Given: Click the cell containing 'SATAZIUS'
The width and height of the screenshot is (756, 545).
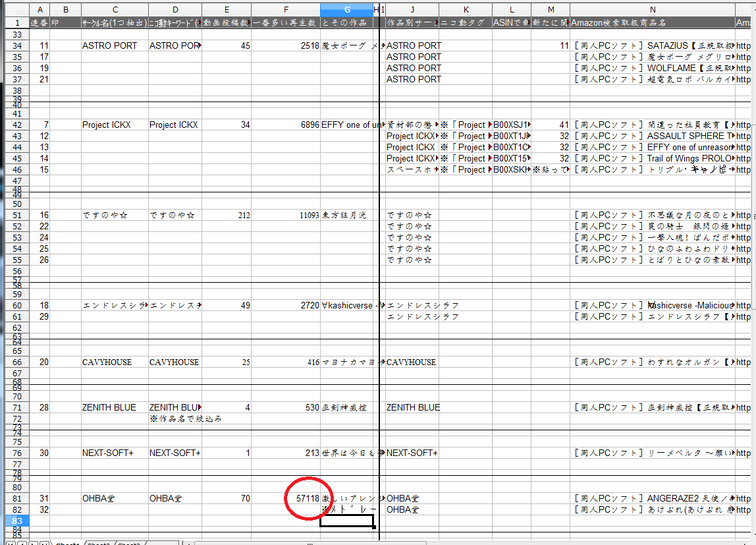Looking at the screenshot, I should [x=653, y=46].
